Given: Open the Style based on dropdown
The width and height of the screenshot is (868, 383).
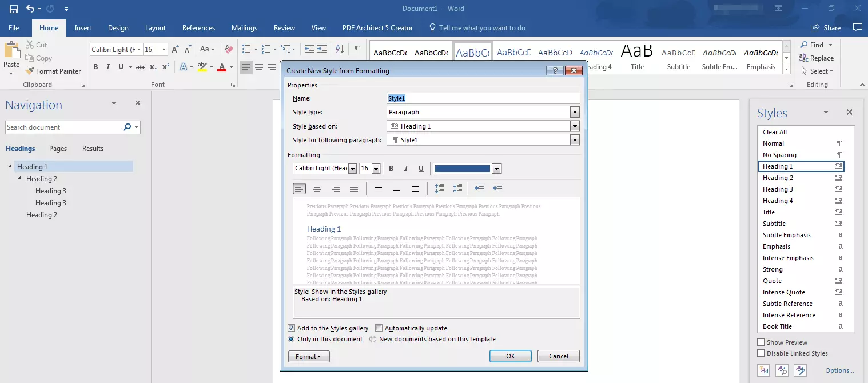Looking at the screenshot, I should (575, 126).
